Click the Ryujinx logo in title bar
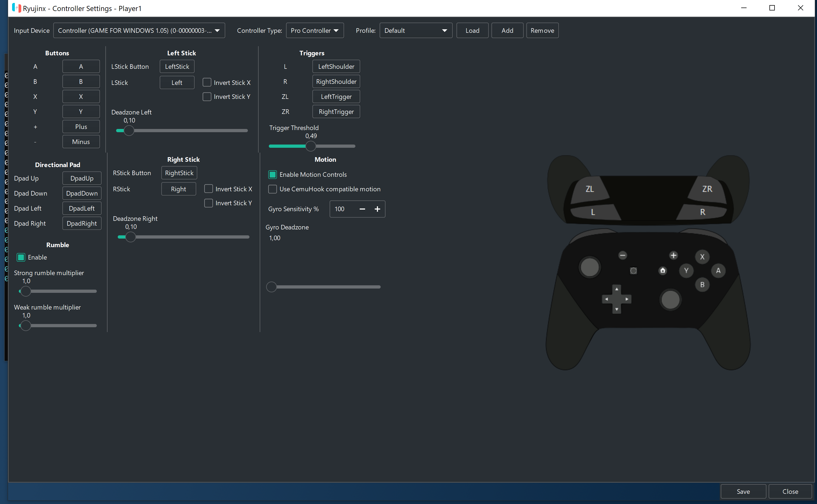This screenshot has height=504, width=817. (17, 8)
